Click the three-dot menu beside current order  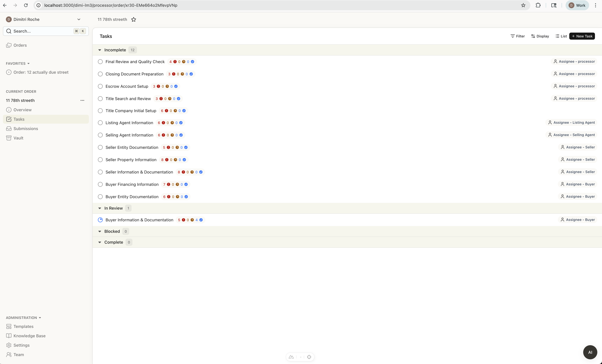coord(82,100)
